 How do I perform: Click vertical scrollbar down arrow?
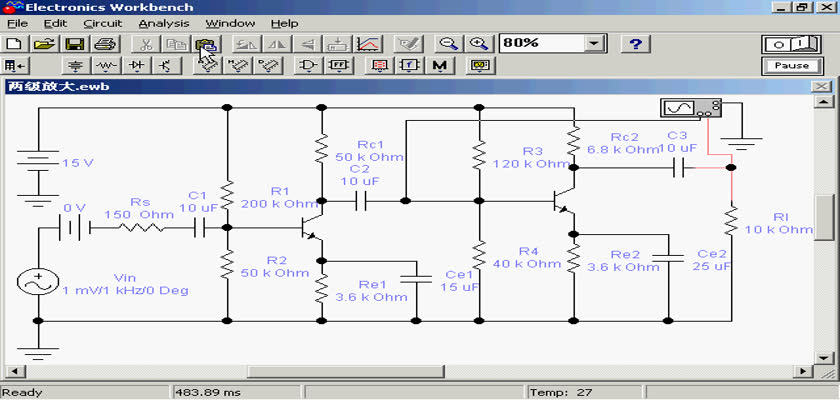pos(823,357)
